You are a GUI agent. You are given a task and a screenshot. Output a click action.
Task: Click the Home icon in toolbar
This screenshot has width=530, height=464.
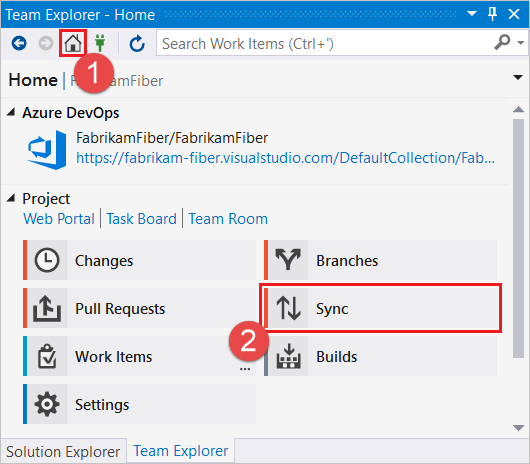(73, 43)
